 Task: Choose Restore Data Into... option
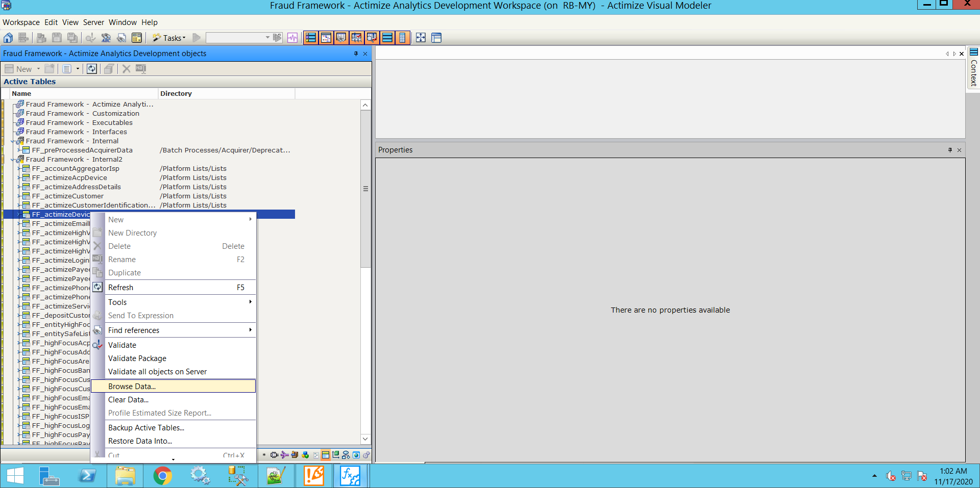173,441
